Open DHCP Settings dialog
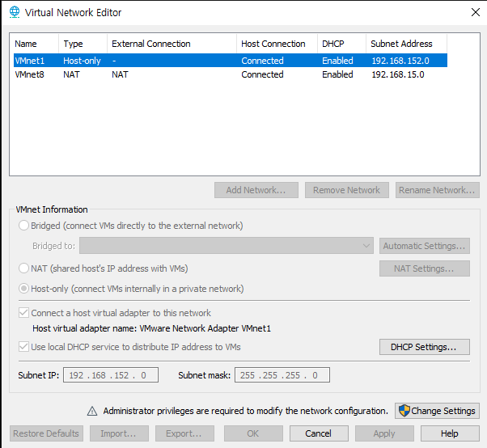This screenshot has width=487, height=448. coord(424,347)
